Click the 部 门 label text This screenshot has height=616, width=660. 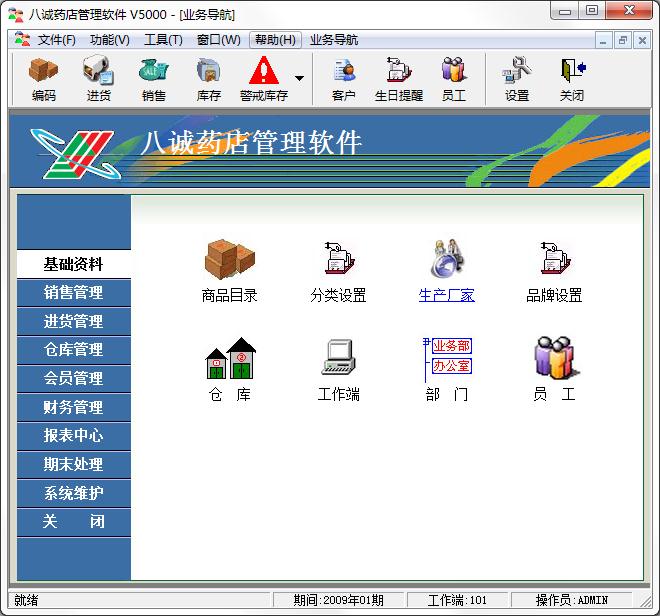tap(447, 394)
